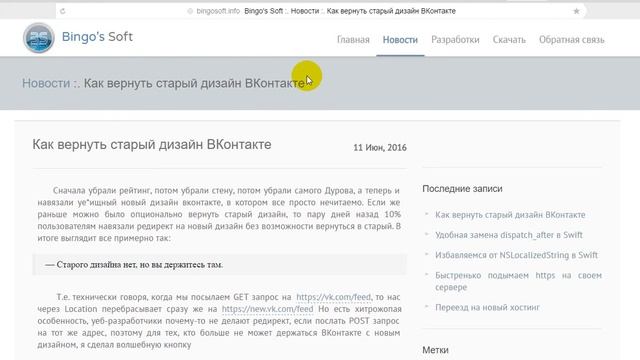Viewport: 640px width, 360px height.
Task: Open post 'Быстренько подымаем https на своем сервере'
Action: [x=518, y=281]
